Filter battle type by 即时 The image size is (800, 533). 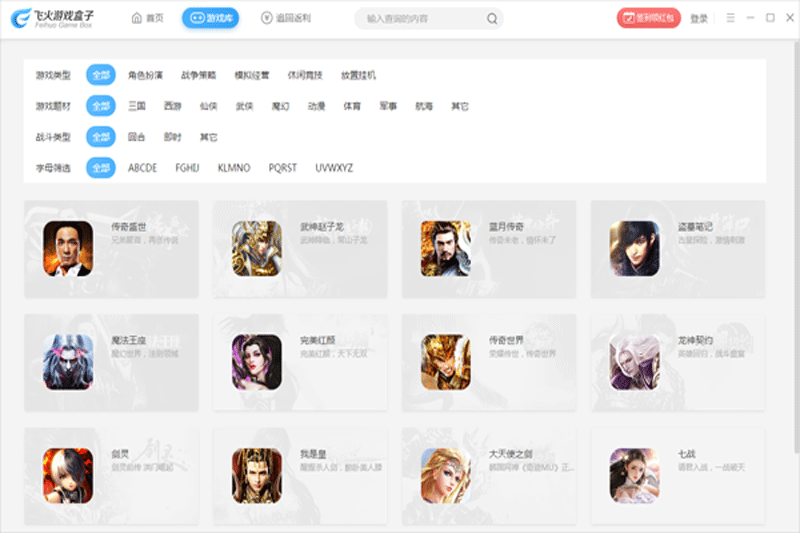pos(172,137)
